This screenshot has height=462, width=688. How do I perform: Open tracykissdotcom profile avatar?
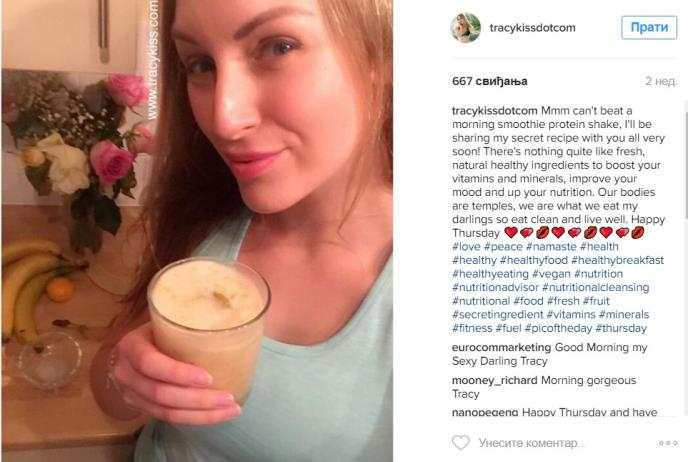pyautogui.click(x=466, y=28)
